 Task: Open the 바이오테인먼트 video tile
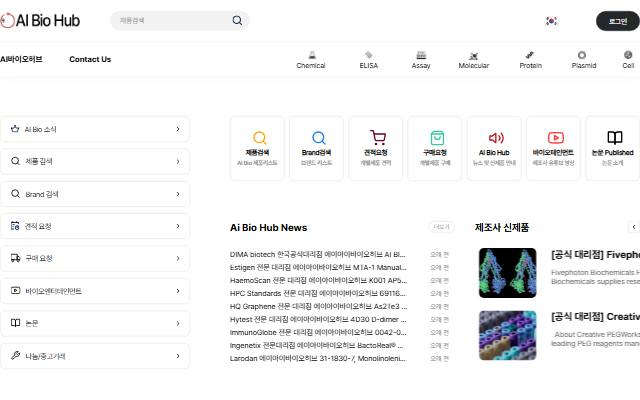click(553, 148)
